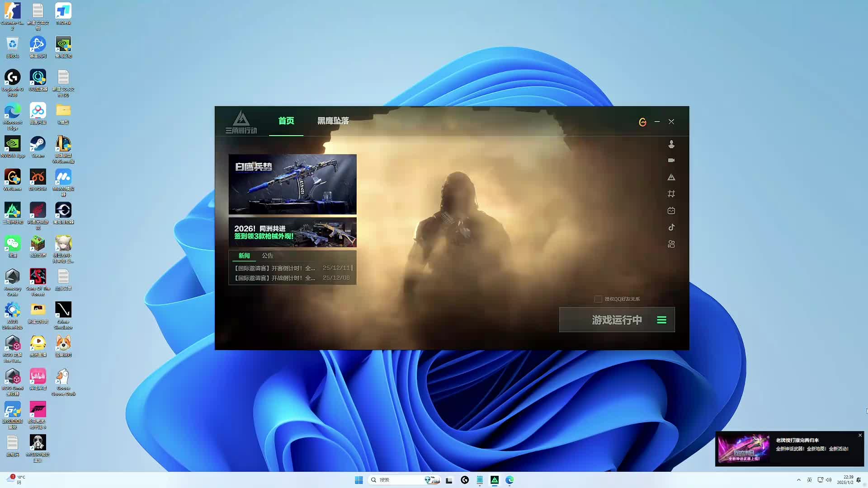The height and width of the screenshot is (488, 868).
Task: Switch to the 公告 announcements tab
Action: pyautogui.click(x=267, y=256)
